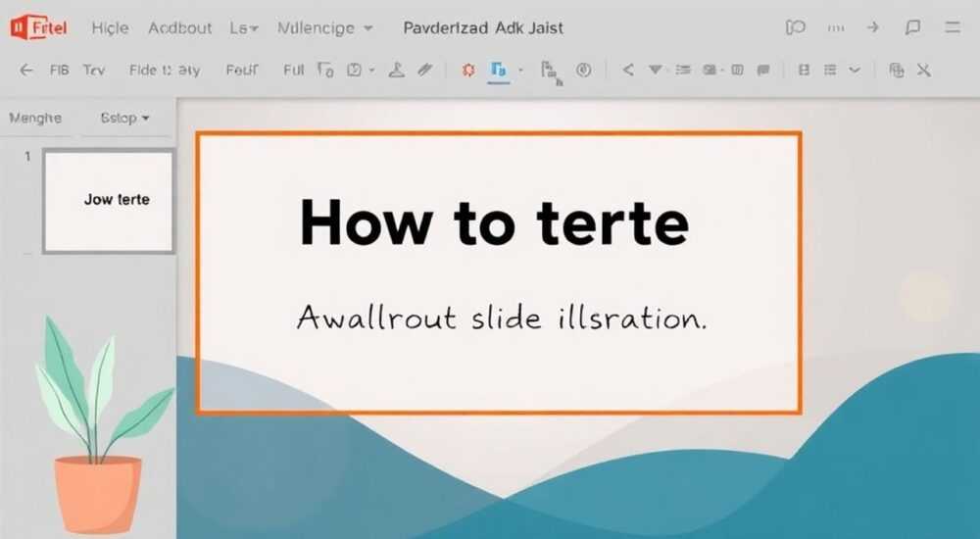Click the hierarchy tree toolbar icon
This screenshot has height=539, width=980.
pos(551,72)
